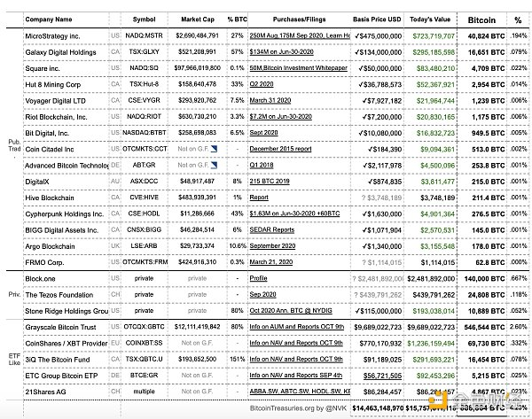Click today's value '$2,481,892,000'
The height and width of the screenshot is (419, 532).
(x=431, y=279)
